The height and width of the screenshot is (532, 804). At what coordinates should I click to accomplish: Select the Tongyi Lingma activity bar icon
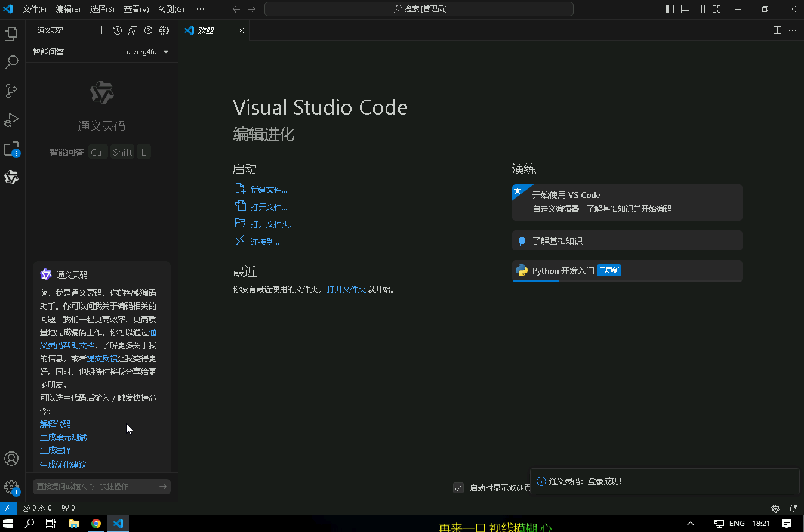click(x=11, y=177)
